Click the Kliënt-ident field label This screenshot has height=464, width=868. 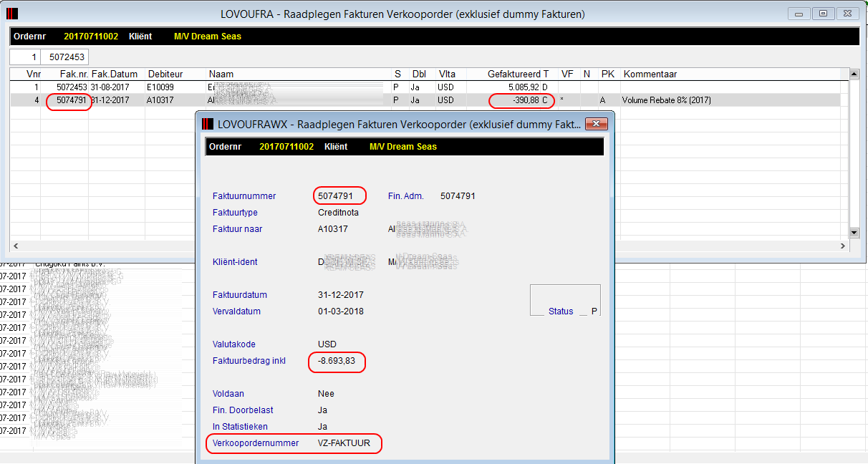click(235, 262)
